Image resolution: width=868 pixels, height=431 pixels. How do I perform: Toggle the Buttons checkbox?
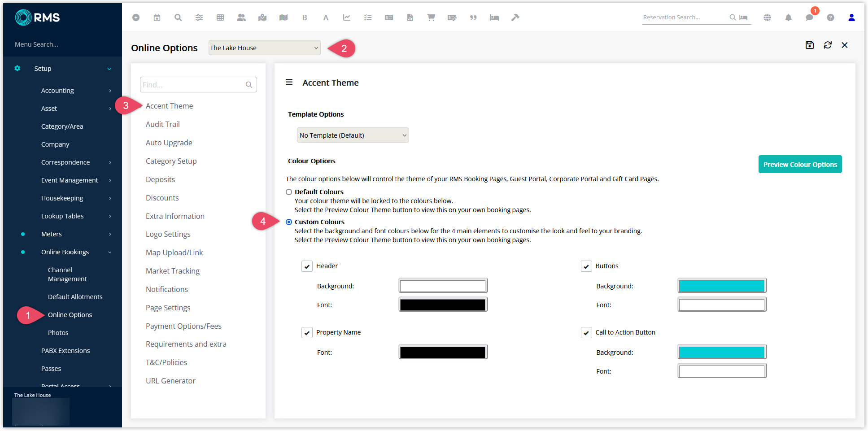pos(586,266)
